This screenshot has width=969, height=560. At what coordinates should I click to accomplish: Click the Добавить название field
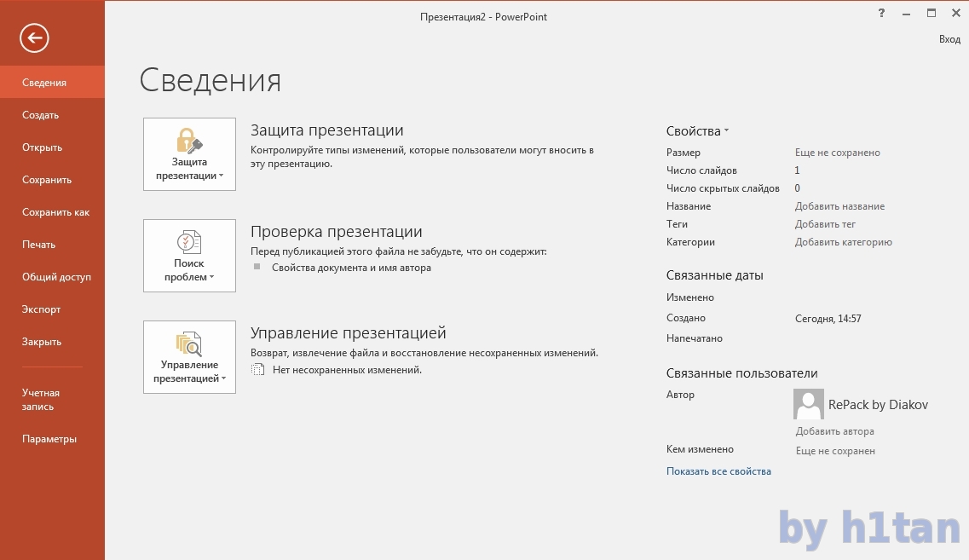coord(839,206)
